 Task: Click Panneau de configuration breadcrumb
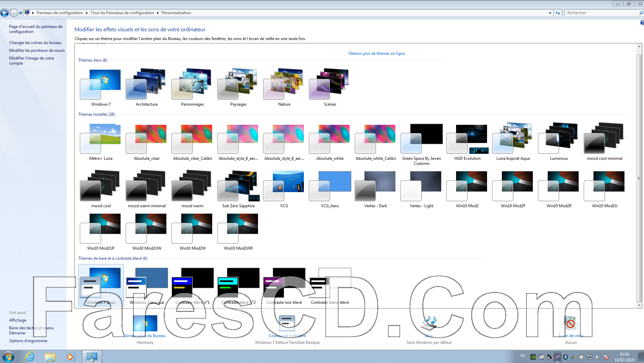60,13
